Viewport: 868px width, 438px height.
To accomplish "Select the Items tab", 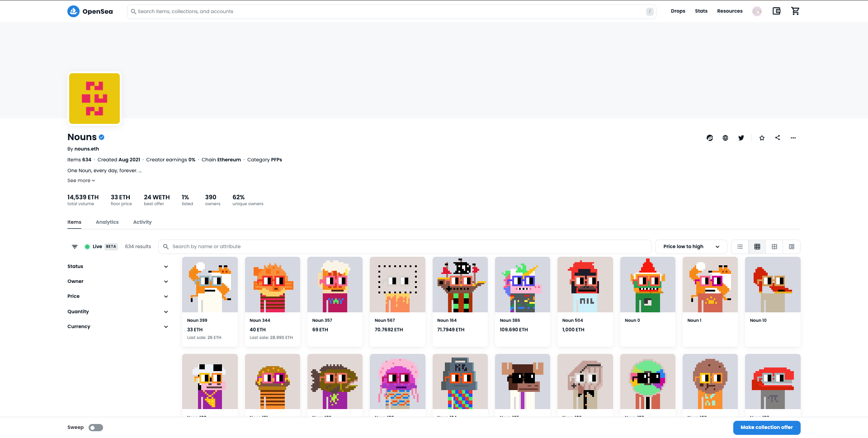I will tap(74, 222).
